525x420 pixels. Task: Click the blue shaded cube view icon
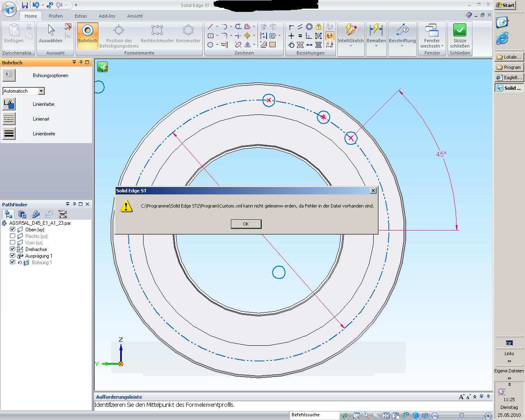pos(415,415)
